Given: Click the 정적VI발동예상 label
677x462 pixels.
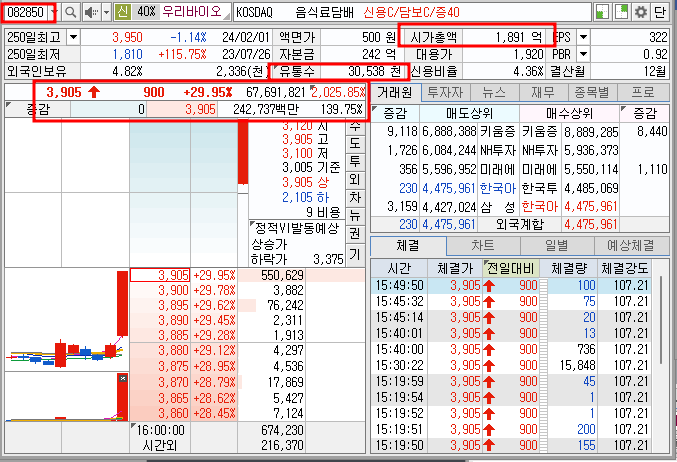Looking at the screenshot, I should (x=296, y=228).
